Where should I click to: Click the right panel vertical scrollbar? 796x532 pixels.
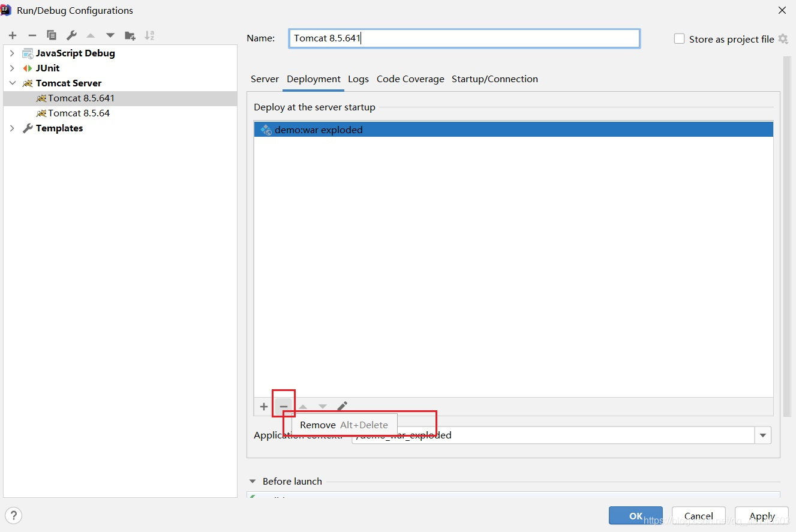pos(787,237)
